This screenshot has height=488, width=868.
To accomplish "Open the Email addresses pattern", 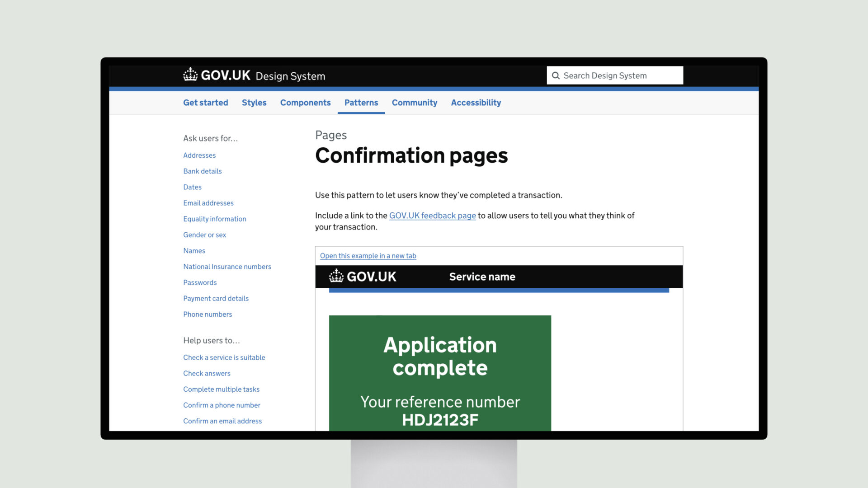I will point(208,203).
